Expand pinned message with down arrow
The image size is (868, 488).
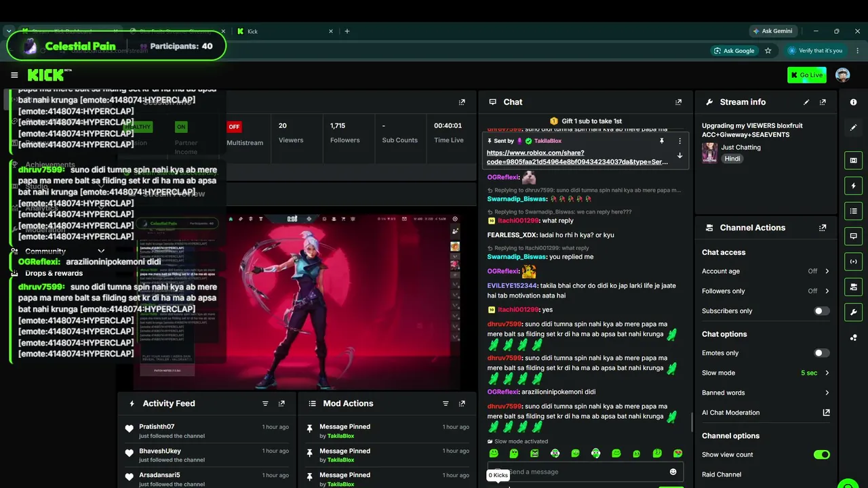pos(679,156)
